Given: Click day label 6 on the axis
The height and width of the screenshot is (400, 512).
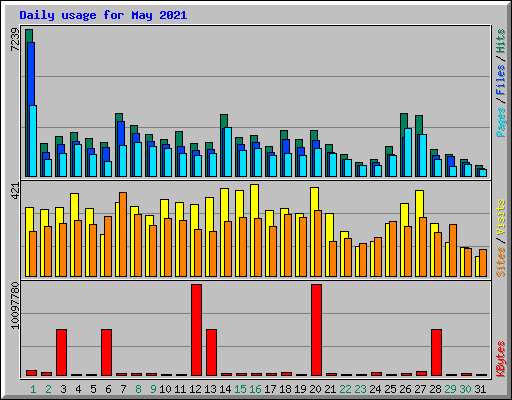Looking at the screenshot, I should point(108,389).
